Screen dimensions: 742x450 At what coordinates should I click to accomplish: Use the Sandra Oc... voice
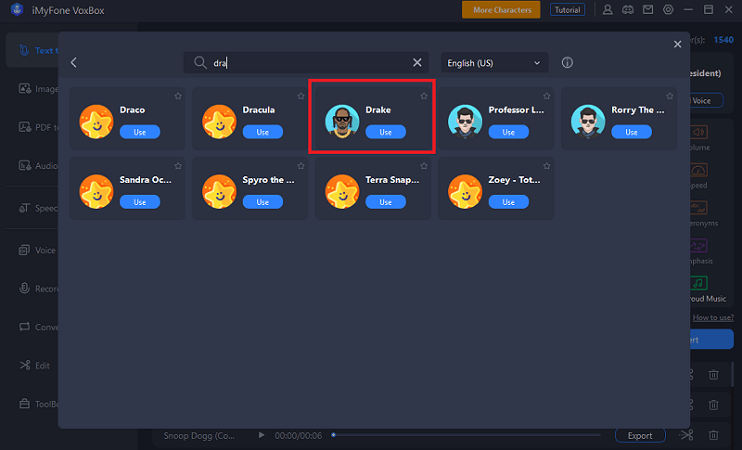point(140,202)
